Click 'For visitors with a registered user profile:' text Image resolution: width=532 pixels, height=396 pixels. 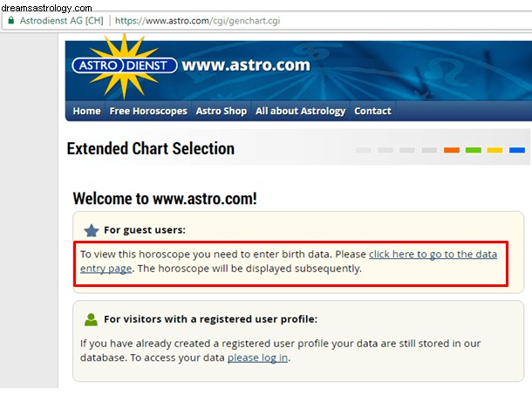(x=210, y=319)
